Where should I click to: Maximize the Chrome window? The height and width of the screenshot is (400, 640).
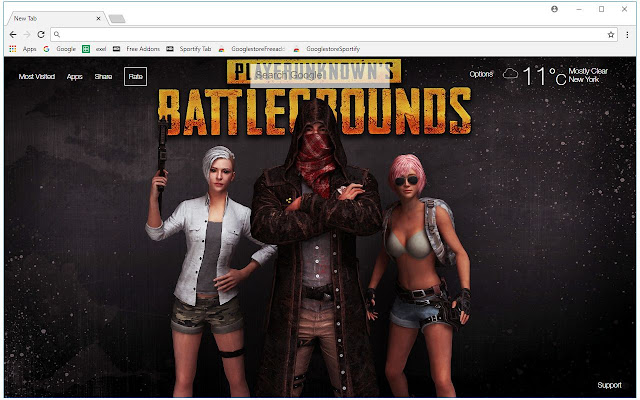[x=601, y=9]
